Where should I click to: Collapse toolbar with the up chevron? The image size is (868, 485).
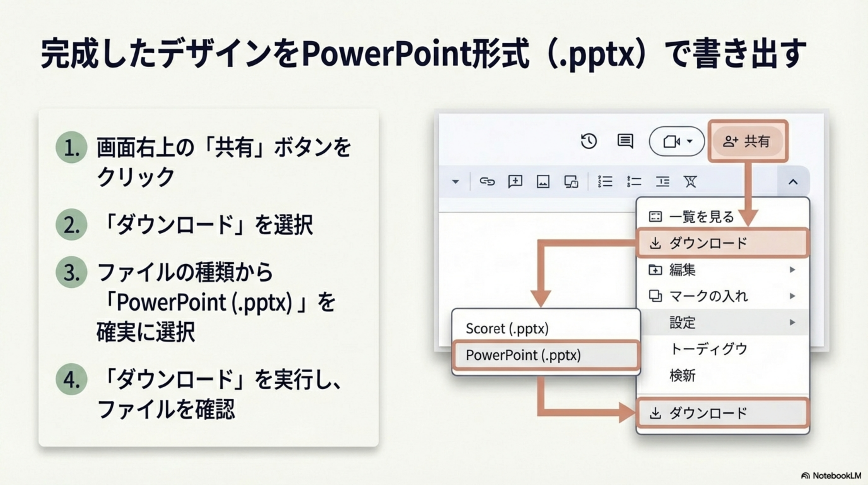click(793, 182)
